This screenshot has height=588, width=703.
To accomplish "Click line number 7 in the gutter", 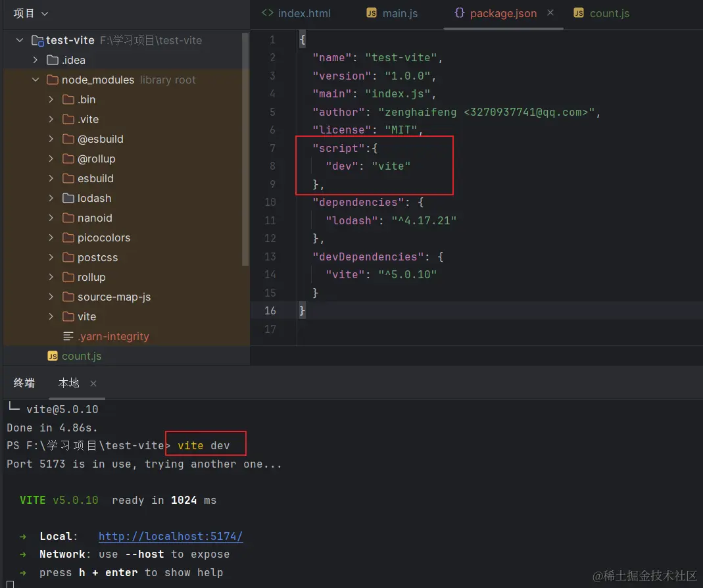I will [x=273, y=148].
